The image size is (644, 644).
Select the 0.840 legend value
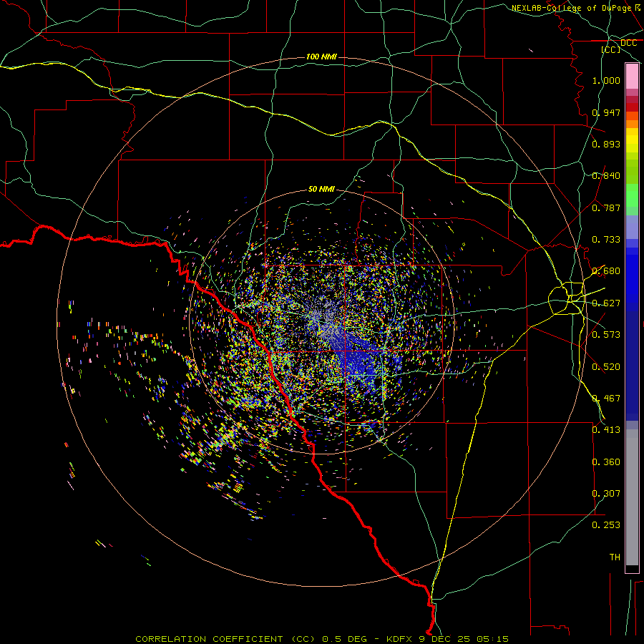tap(606, 176)
